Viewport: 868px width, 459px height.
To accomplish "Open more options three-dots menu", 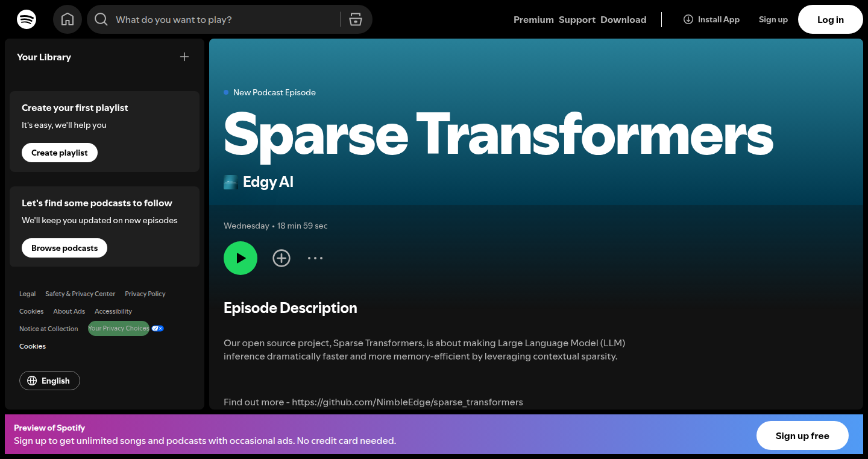I will point(315,258).
